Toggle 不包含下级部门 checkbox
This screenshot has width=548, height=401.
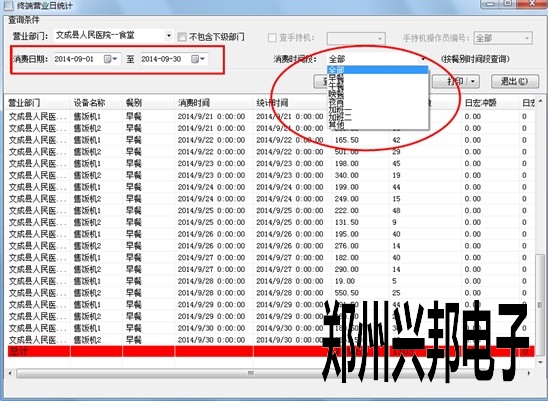click(x=182, y=37)
